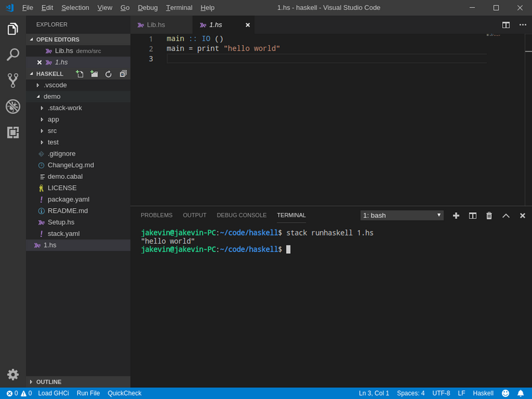Open the Extensions view
532x399 pixels.
click(13, 132)
